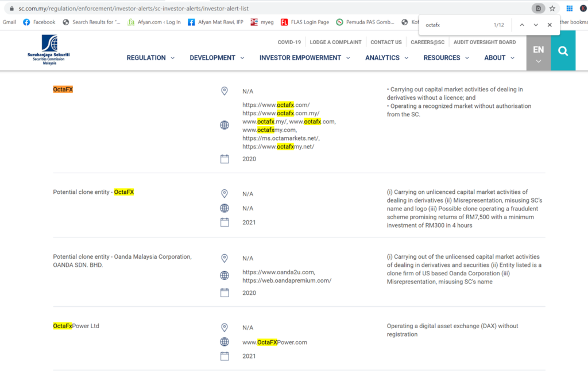Viewport: 588px width, 374px height.
Task: Expand the INVESTOR EMPOWERMENT menu
Action: coord(304,58)
